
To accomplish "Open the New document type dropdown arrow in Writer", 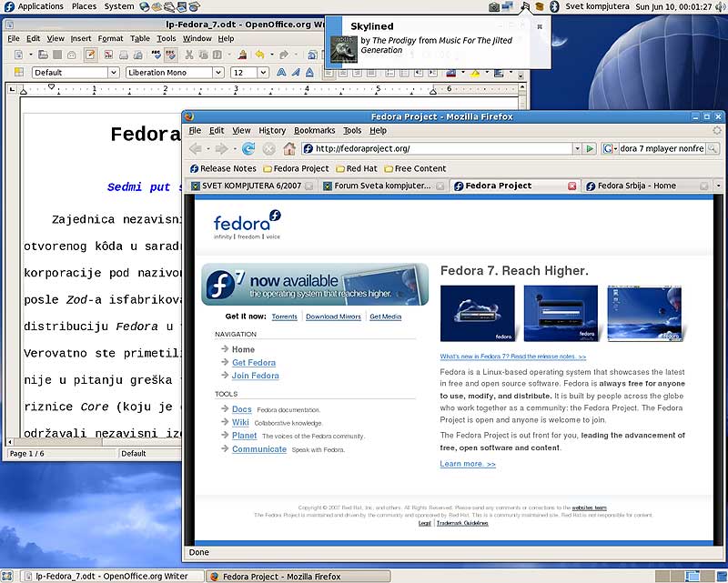I will [30, 55].
